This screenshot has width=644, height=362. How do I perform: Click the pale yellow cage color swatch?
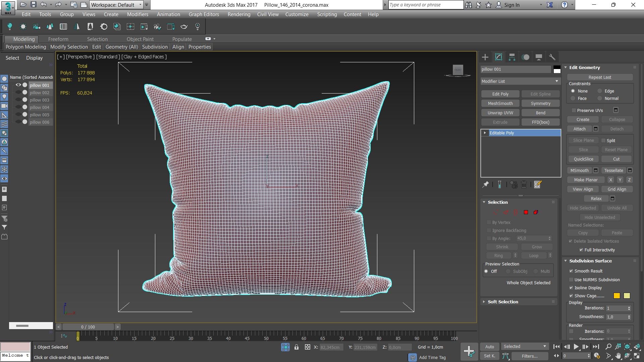tap(627, 296)
